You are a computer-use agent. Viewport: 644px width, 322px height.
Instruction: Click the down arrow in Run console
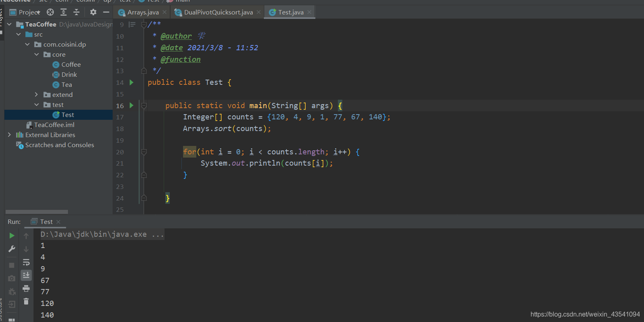pyautogui.click(x=26, y=249)
